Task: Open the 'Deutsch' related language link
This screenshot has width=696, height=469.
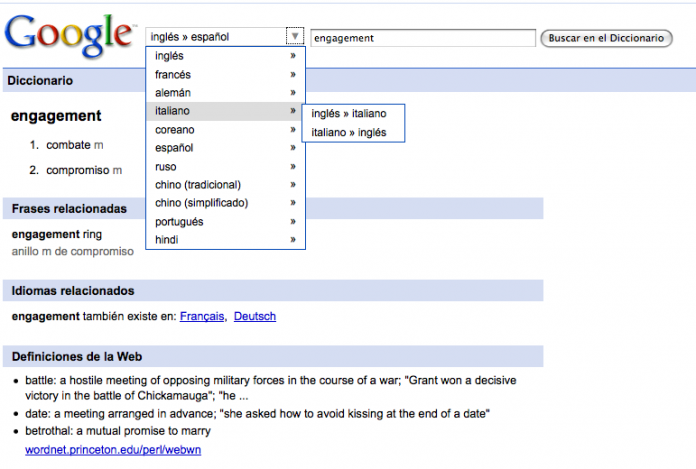Action: click(255, 317)
